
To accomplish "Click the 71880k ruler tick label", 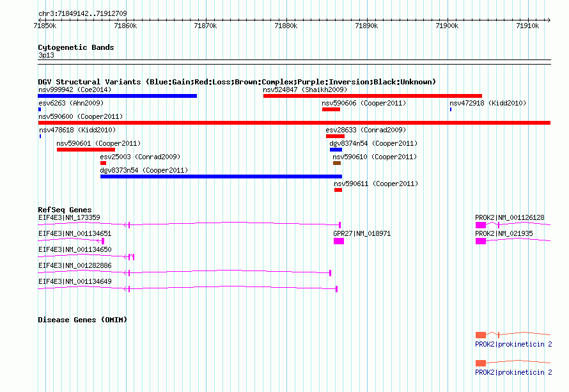I will point(286,26).
